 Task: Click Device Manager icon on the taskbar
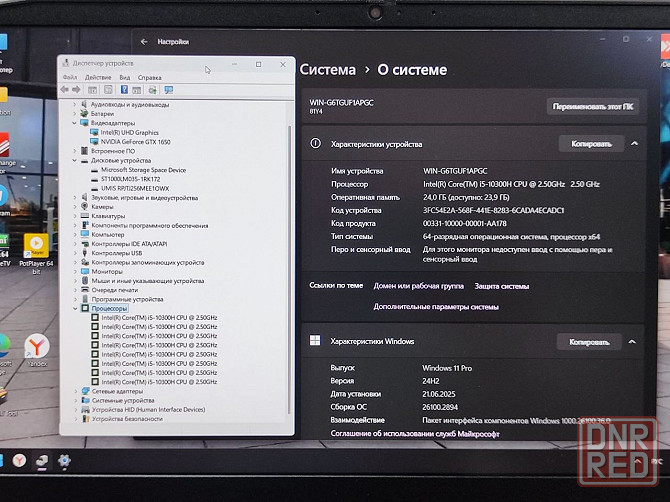42,461
